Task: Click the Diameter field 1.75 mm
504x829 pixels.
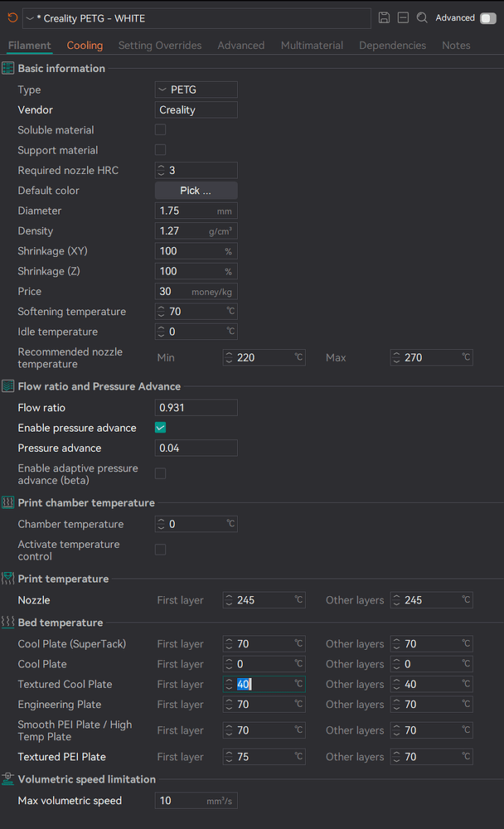Action: (x=196, y=211)
